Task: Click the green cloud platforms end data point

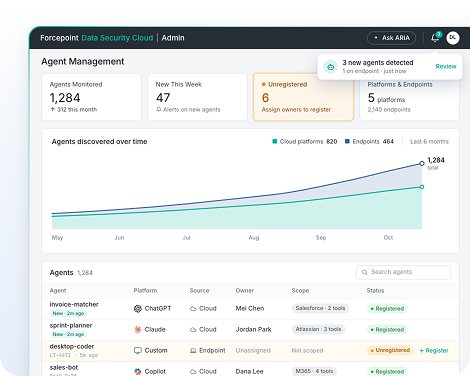Action: (422, 187)
